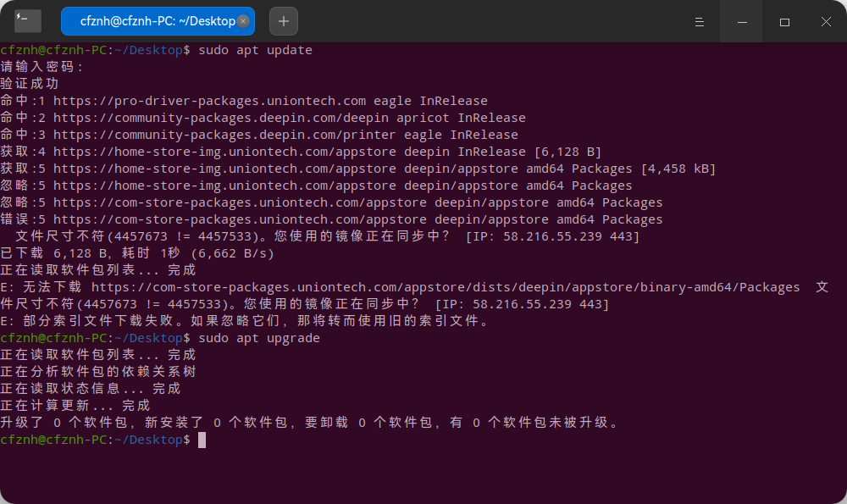Open the terminal hamburger menu
Image resolution: width=847 pixels, height=504 pixels.
click(x=700, y=21)
